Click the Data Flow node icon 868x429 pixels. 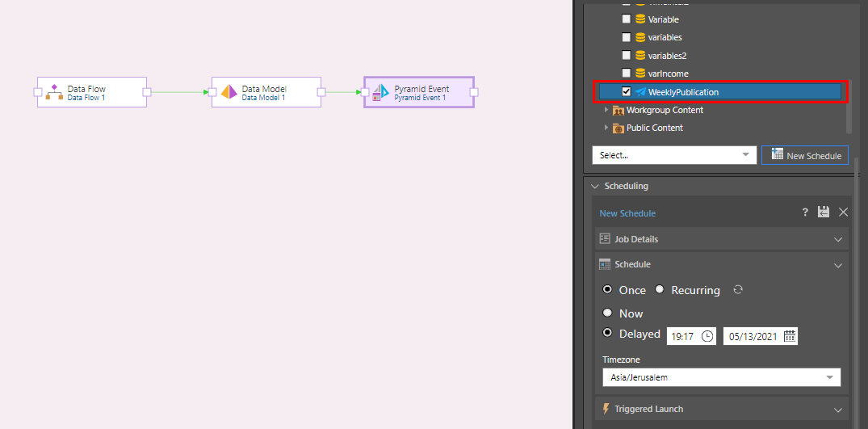coord(54,92)
